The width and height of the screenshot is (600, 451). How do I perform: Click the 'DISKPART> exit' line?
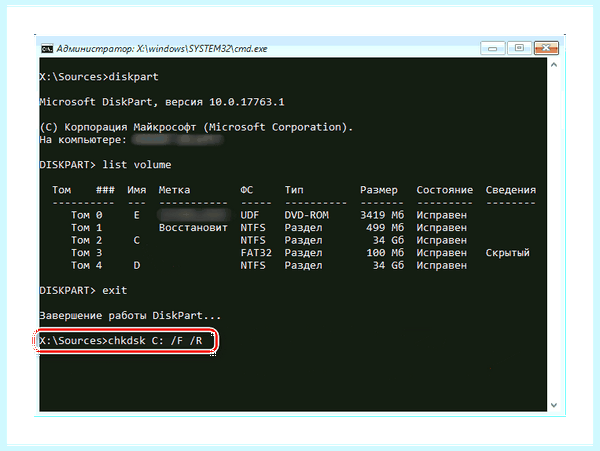coord(83,291)
